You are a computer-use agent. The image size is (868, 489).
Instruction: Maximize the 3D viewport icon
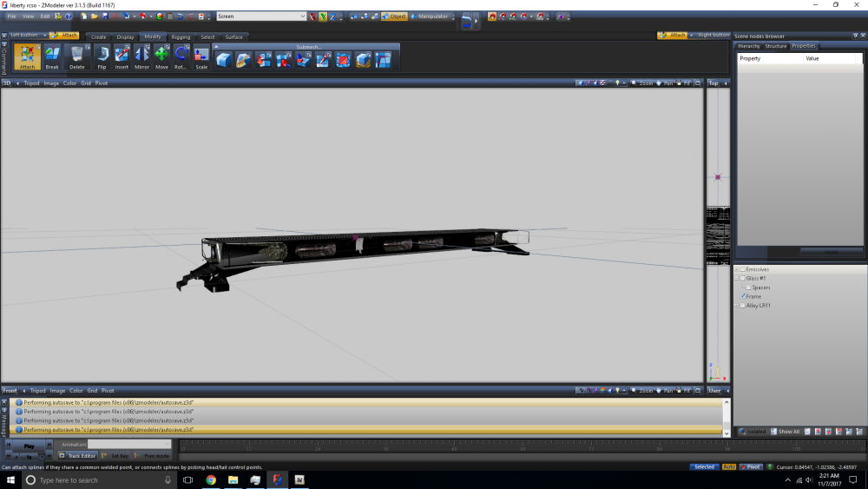(698, 83)
